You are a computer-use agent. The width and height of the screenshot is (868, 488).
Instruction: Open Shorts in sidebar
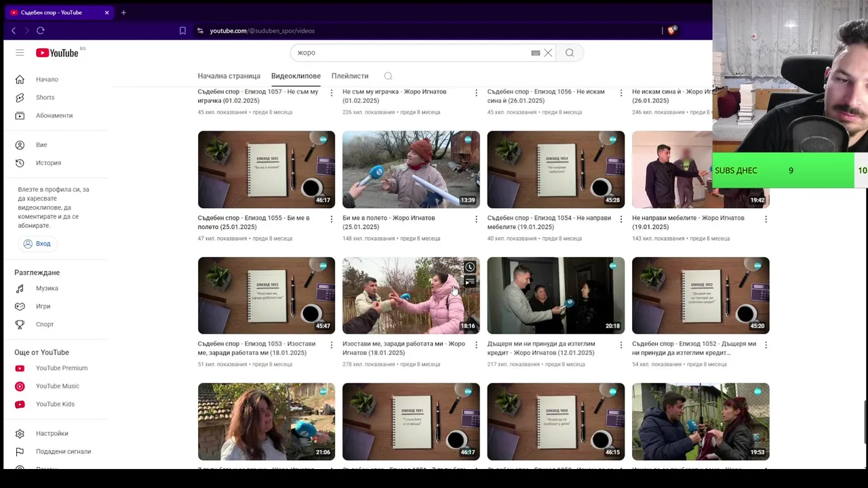pyautogui.click(x=45, y=98)
